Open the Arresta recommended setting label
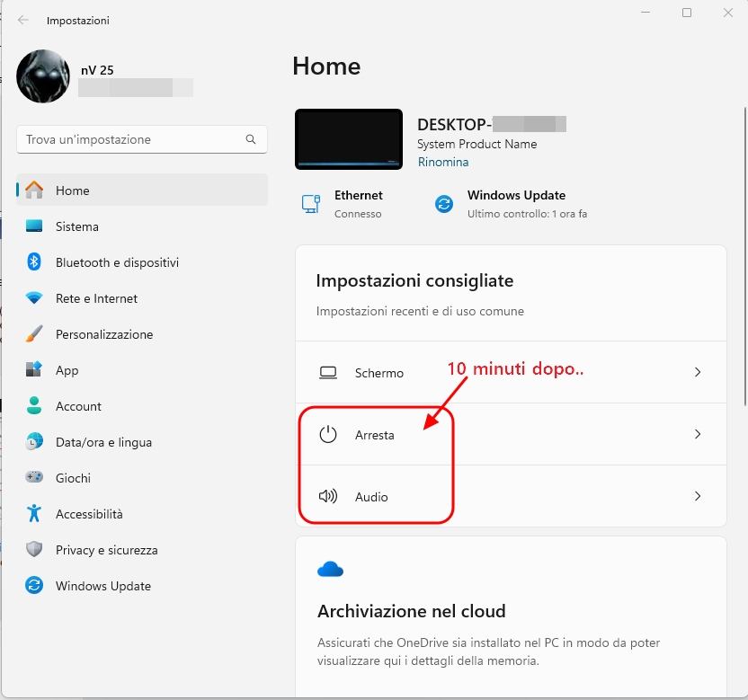Viewport: 748px width, 700px height. (x=375, y=435)
